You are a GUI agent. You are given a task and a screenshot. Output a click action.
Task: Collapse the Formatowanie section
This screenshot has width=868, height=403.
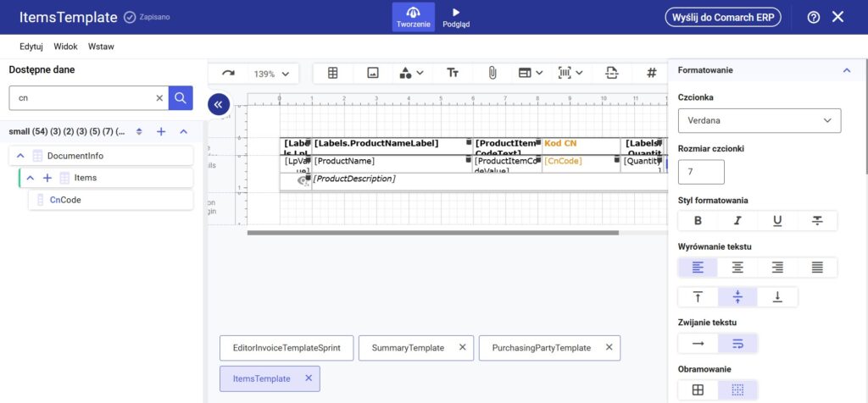click(846, 70)
